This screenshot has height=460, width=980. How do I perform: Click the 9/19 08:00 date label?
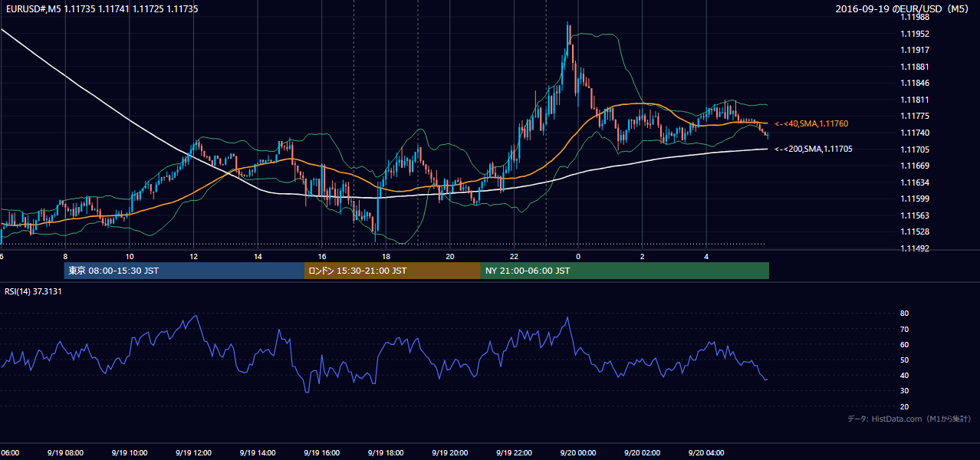click(65, 452)
